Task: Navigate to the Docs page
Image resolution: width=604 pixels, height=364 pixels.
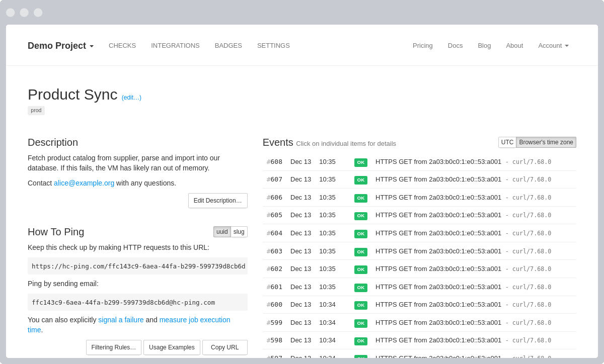Action: tap(455, 46)
